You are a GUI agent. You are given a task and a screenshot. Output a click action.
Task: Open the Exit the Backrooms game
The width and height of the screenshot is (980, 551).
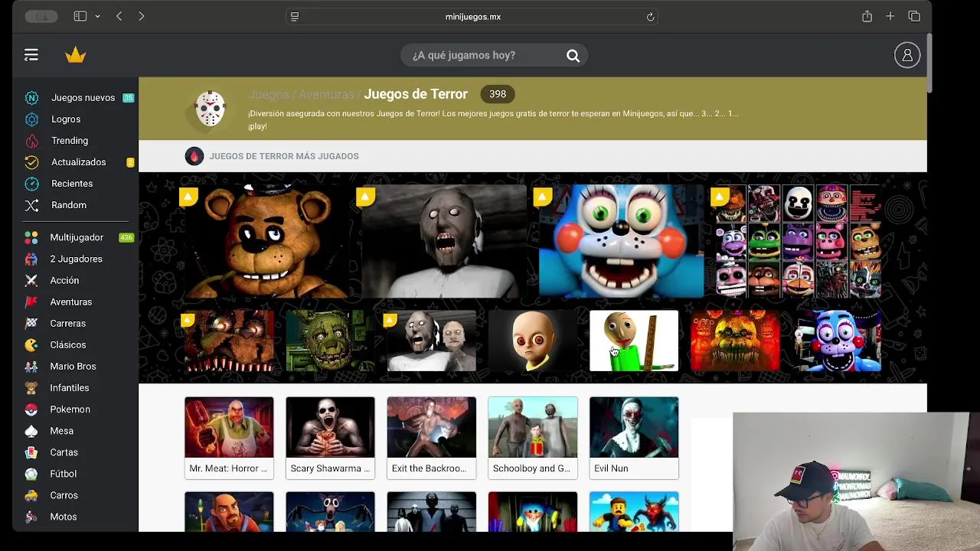pyautogui.click(x=431, y=438)
